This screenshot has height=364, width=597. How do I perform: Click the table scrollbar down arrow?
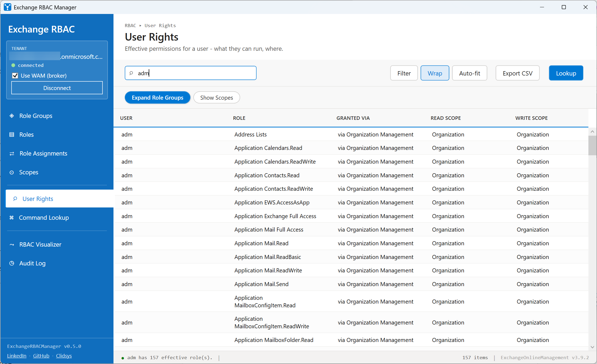tap(592, 347)
